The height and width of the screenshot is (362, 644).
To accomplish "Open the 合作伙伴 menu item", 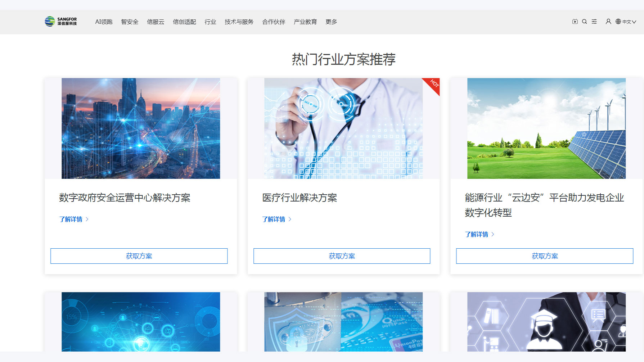I will [x=274, y=22].
